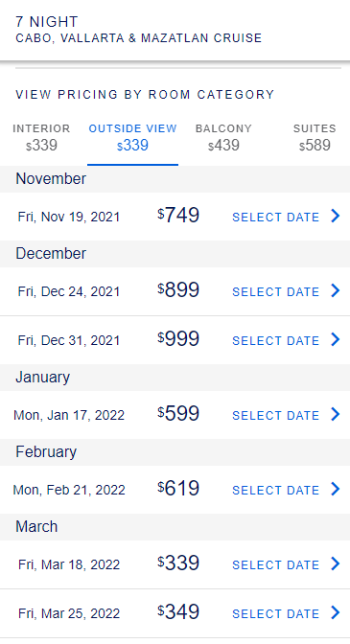350x644 pixels.
Task: Choose Select Date for the $899 sailing
Action: 275,291
